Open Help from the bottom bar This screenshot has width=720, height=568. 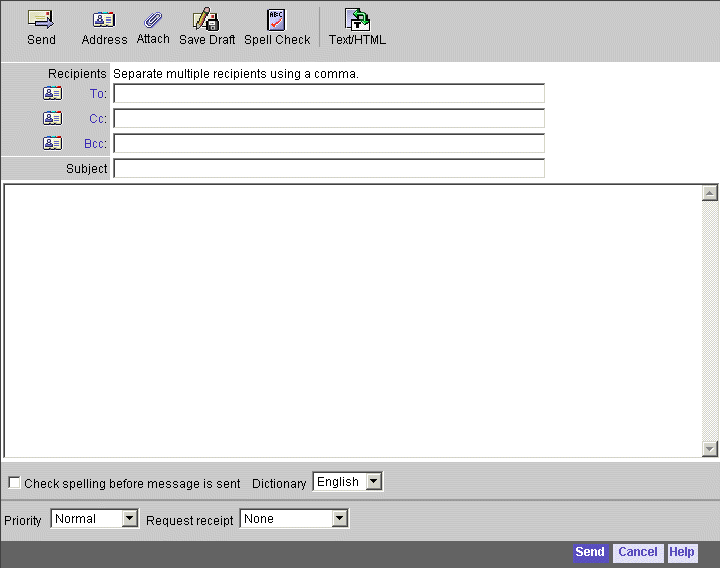682,552
